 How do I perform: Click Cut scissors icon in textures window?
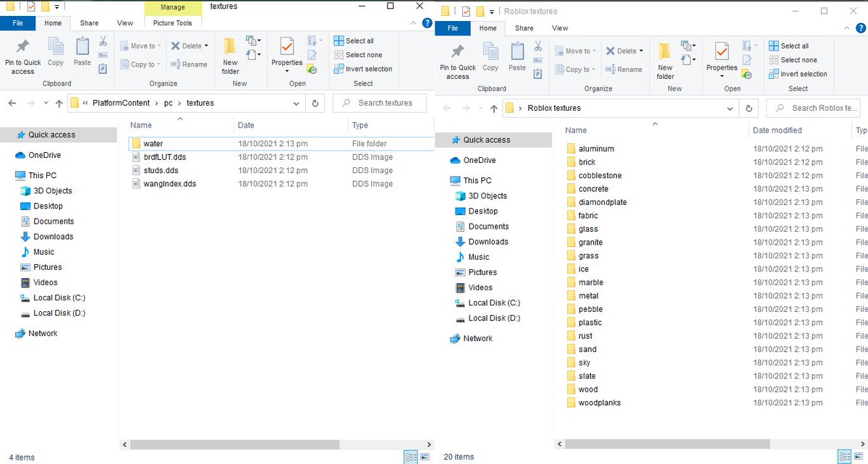(x=103, y=41)
